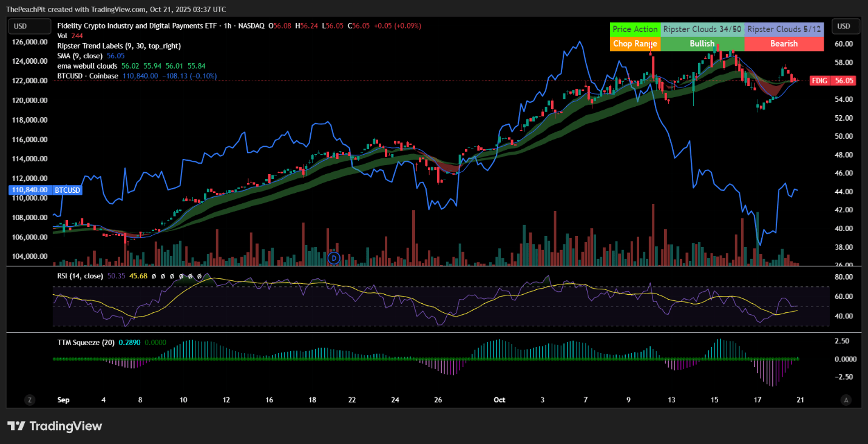Click the Chop Range label in trend table
Screen dimensions: 868x444
coord(635,43)
